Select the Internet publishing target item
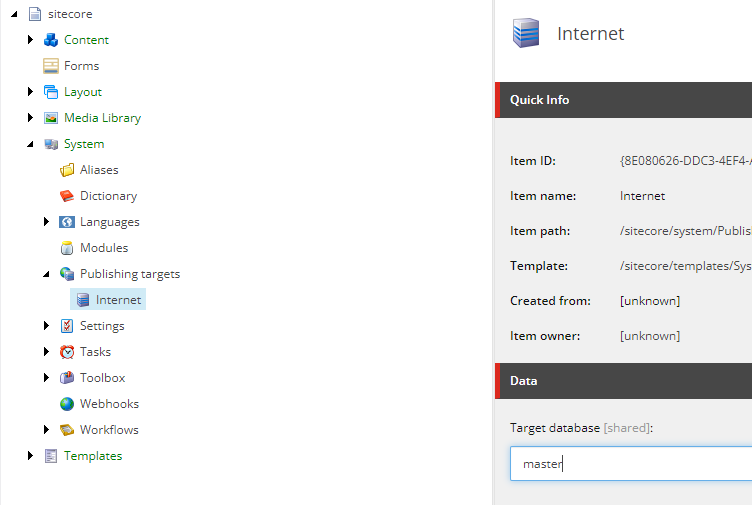Image resolution: width=752 pixels, height=505 pixels. pos(108,300)
